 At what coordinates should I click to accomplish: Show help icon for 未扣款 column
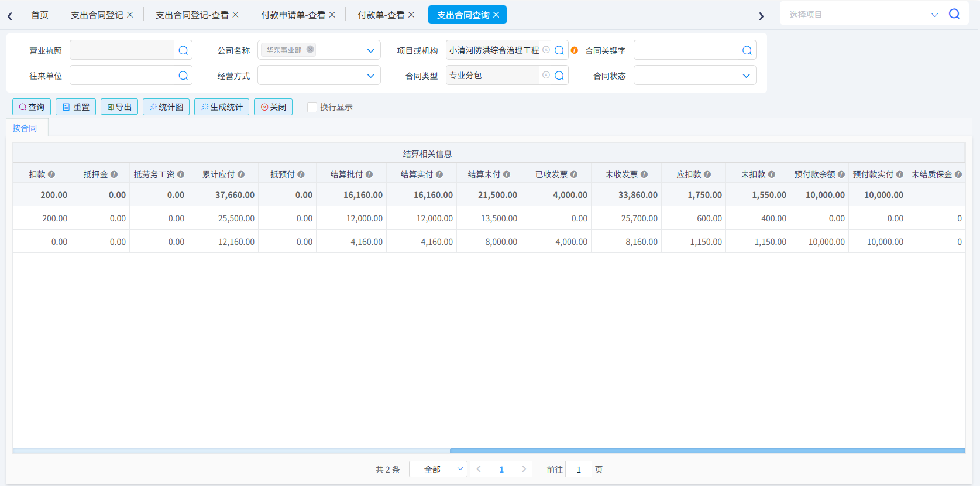pyautogui.click(x=772, y=174)
